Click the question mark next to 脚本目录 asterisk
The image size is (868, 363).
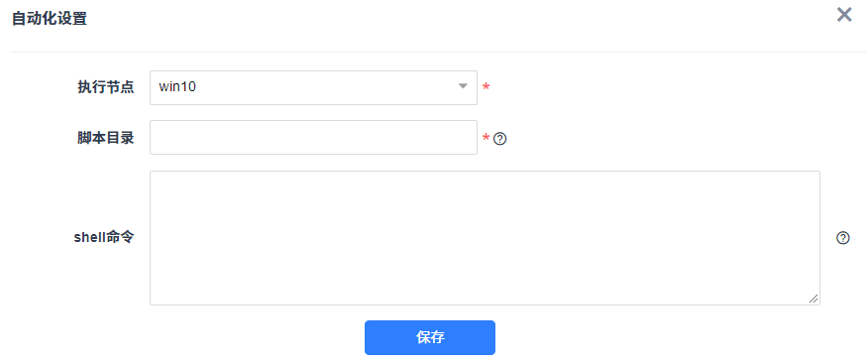click(499, 138)
